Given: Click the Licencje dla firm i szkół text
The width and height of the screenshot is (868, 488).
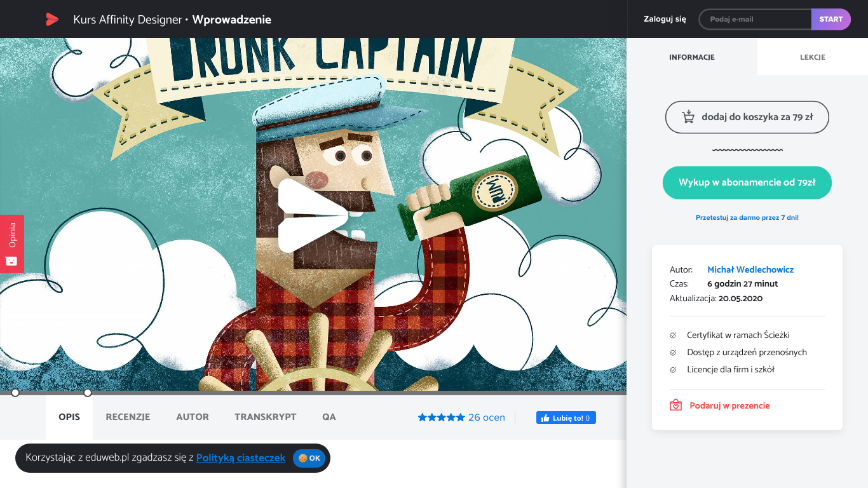Looking at the screenshot, I should [731, 369].
